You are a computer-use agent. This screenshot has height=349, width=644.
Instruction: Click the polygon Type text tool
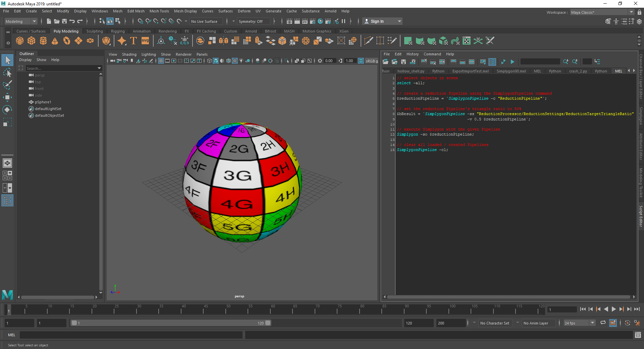tap(133, 41)
